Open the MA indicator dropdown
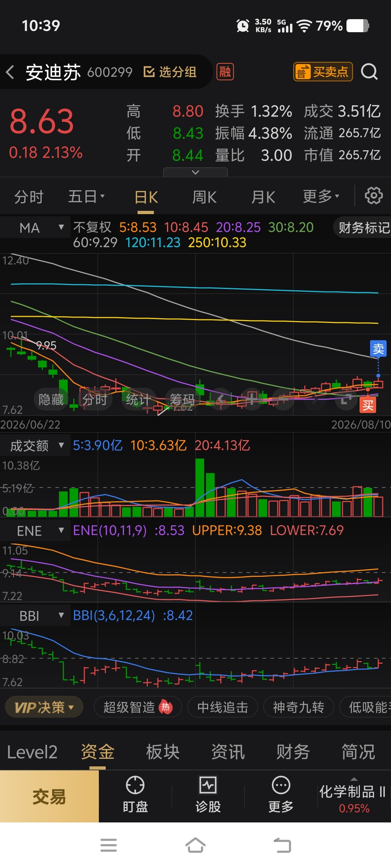The image size is (391, 868). pos(35,227)
